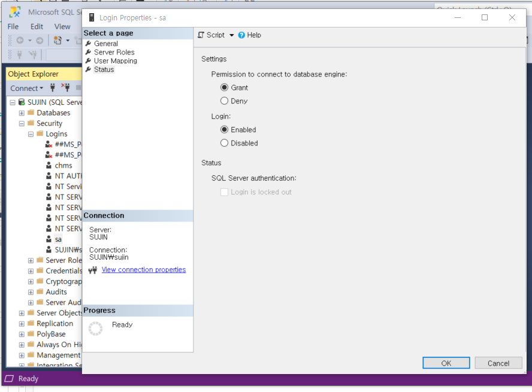Click the Navigate Forward toolbar icon
The height and width of the screenshot is (392, 532).
tap(40, 40)
